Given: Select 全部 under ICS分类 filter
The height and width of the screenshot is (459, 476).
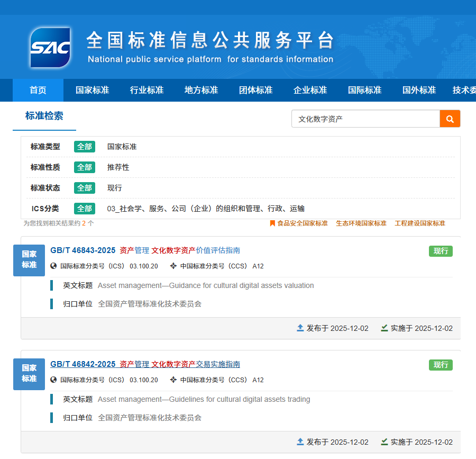Looking at the screenshot, I should (x=84, y=208).
